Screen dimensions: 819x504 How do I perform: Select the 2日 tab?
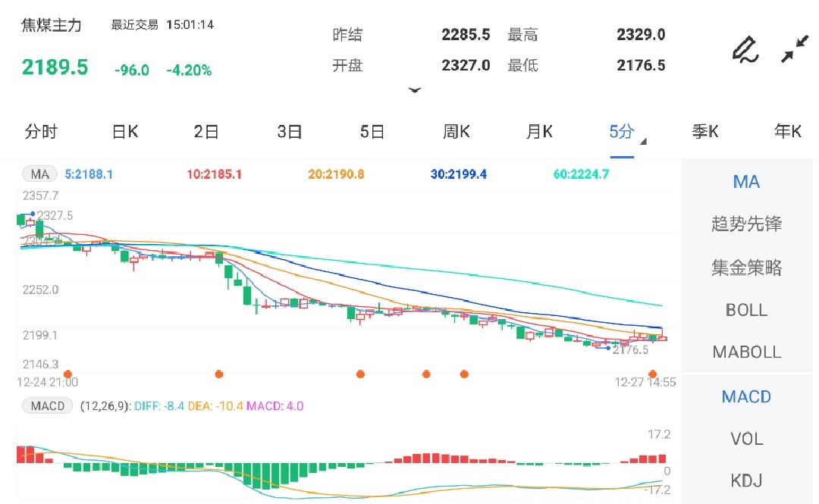[x=206, y=132]
